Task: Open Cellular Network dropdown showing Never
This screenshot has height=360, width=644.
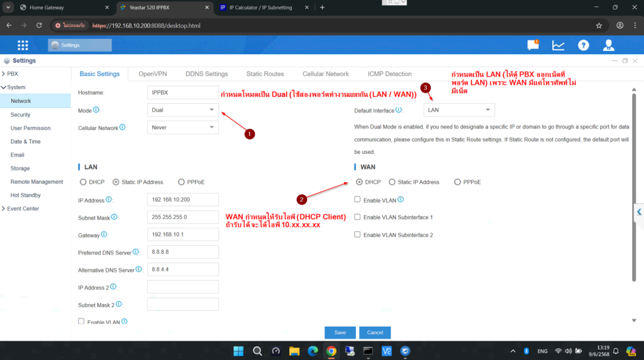Action: tap(183, 128)
